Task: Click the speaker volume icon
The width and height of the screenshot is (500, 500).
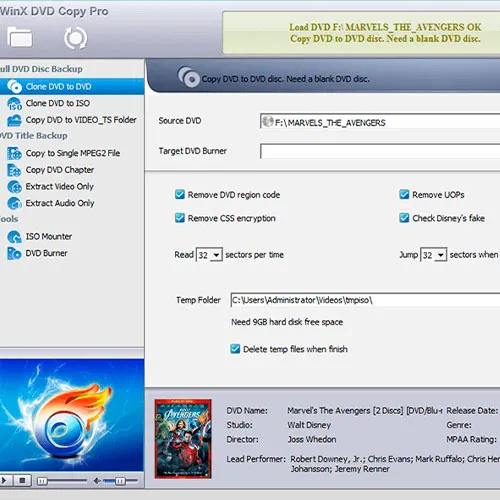Action: pos(97,481)
